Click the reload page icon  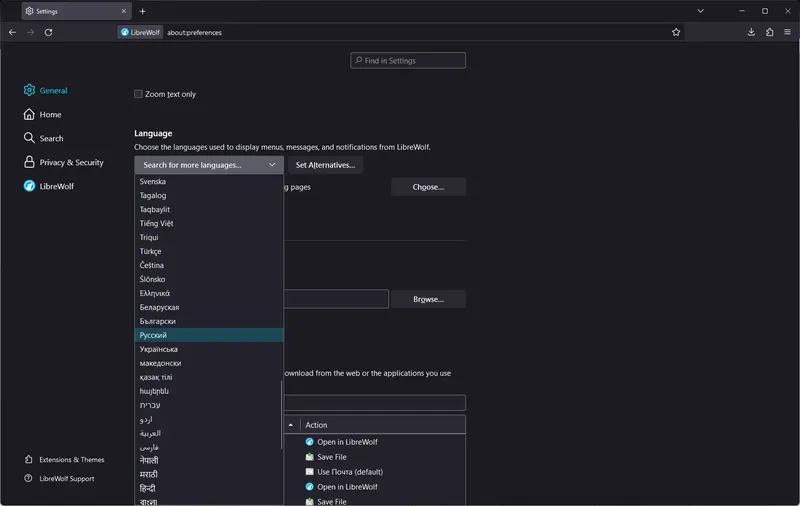[x=48, y=32]
